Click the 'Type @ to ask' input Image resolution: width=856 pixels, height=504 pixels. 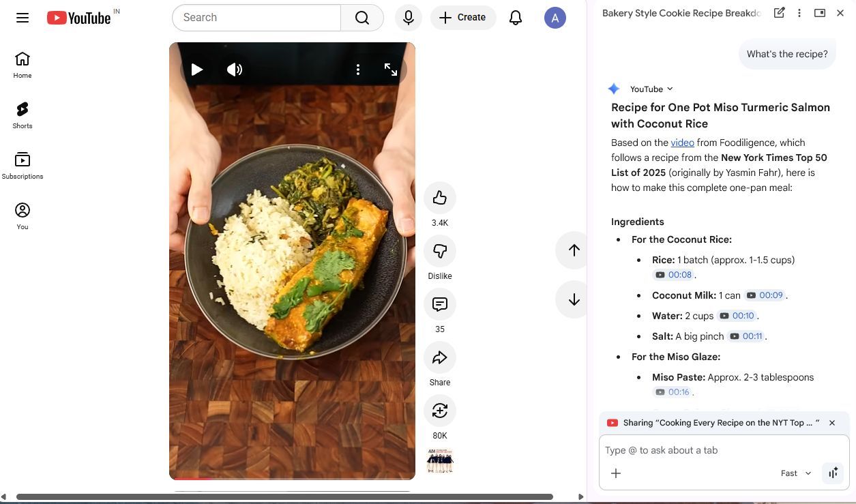point(724,450)
